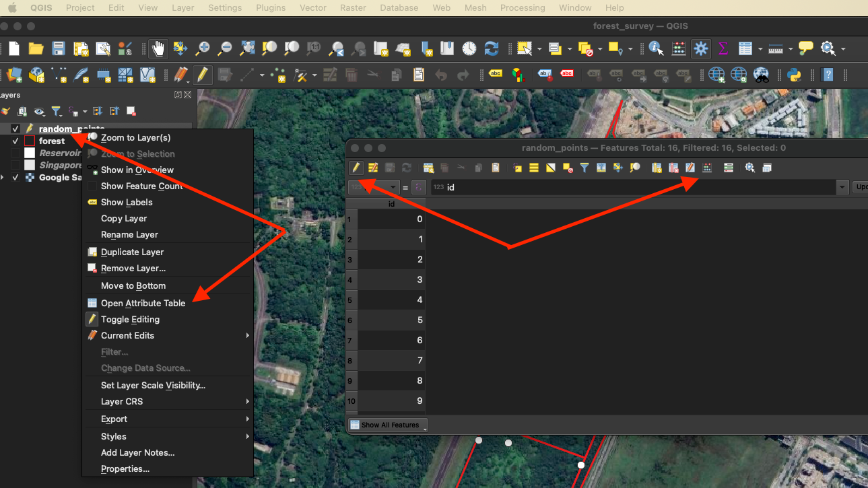868x488 pixels.
Task: Open the Vector menu
Action: click(x=312, y=7)
